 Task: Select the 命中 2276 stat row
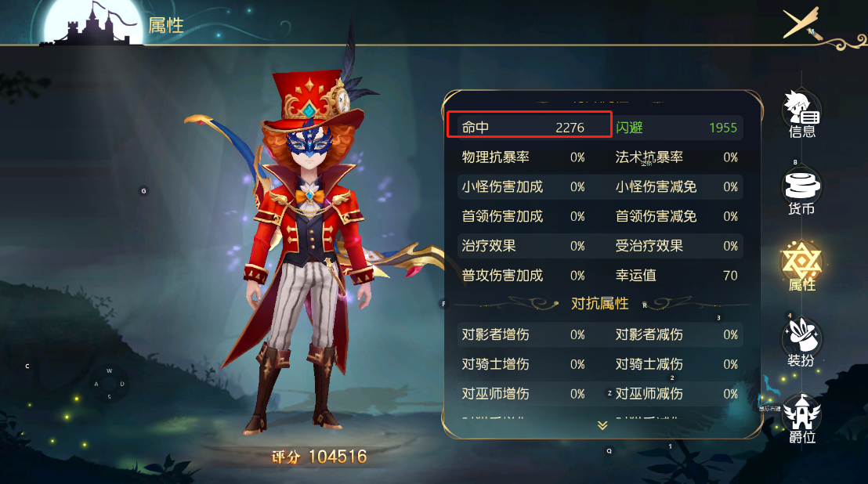click(x=530, y=127)
